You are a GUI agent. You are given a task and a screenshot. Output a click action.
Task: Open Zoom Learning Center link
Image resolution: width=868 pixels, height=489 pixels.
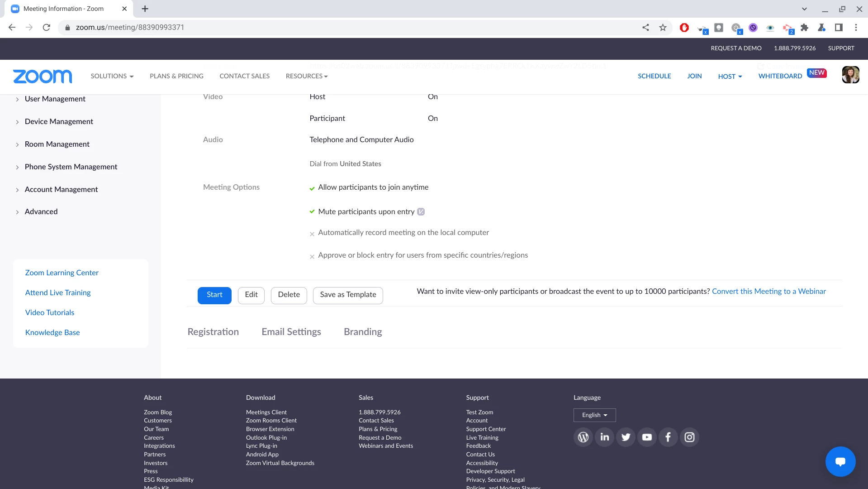[62, 273]
